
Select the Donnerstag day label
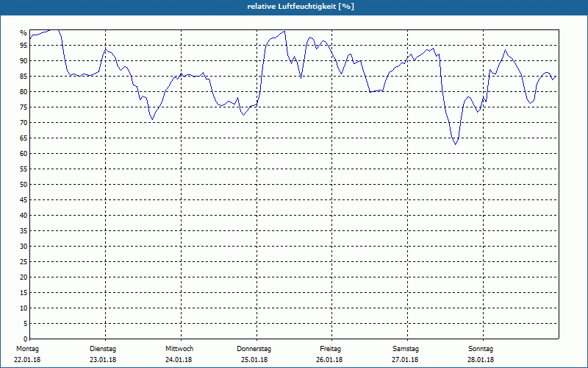pos(254,349)
